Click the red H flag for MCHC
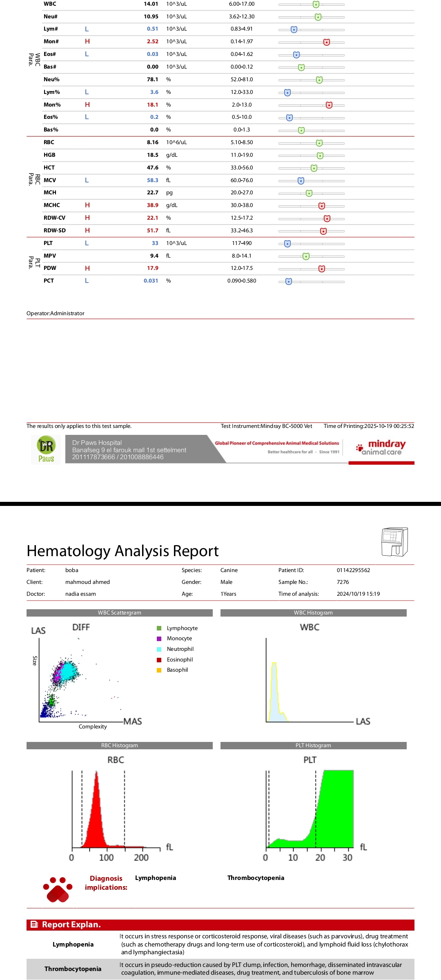 coord(87,205)
